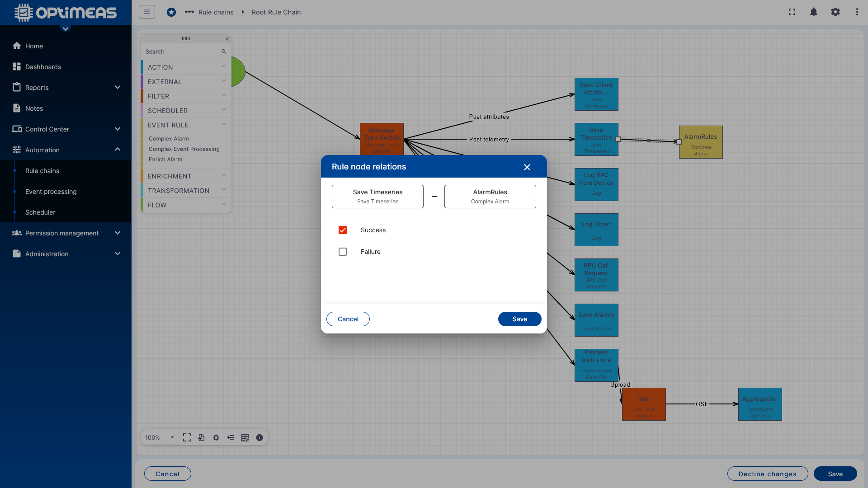The image size is (868, 488).
Task: Click in the node palette Search field
Action: coord(181,52)
